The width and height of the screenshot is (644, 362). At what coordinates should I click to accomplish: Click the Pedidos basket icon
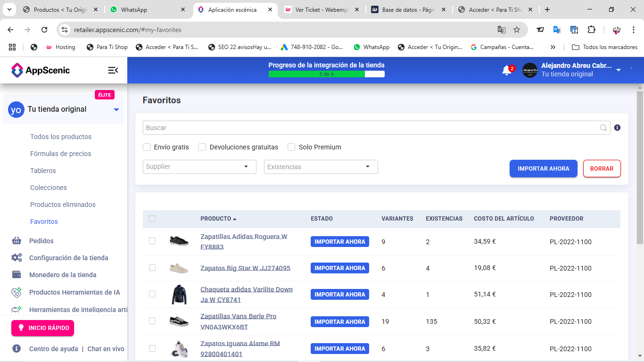[17, 241]
